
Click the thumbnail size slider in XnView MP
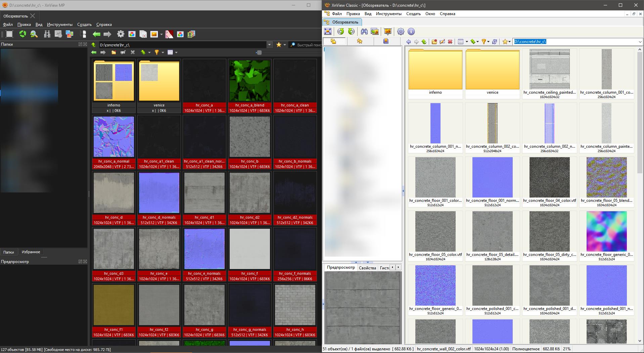(259, 52)
